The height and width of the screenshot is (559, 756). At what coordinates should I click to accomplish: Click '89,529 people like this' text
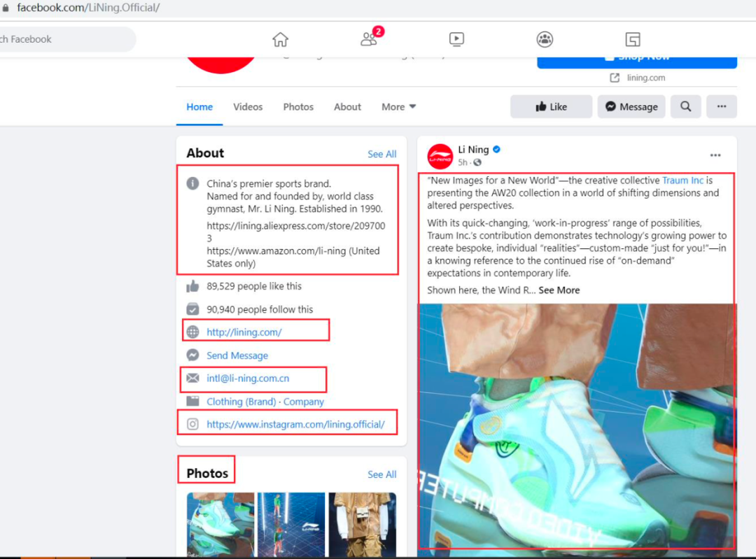point(254,286)
